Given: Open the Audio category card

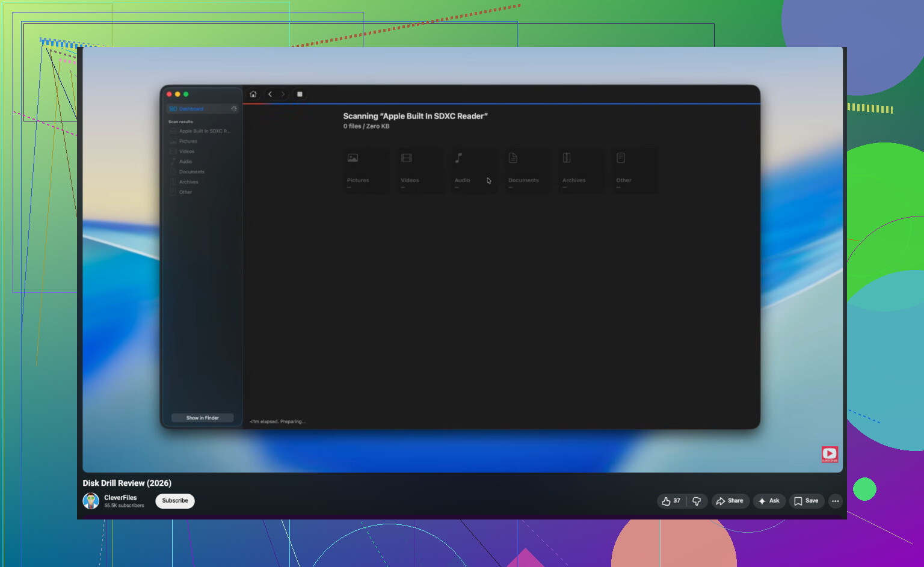Looking at the screenshot, I should click(473, 171).
